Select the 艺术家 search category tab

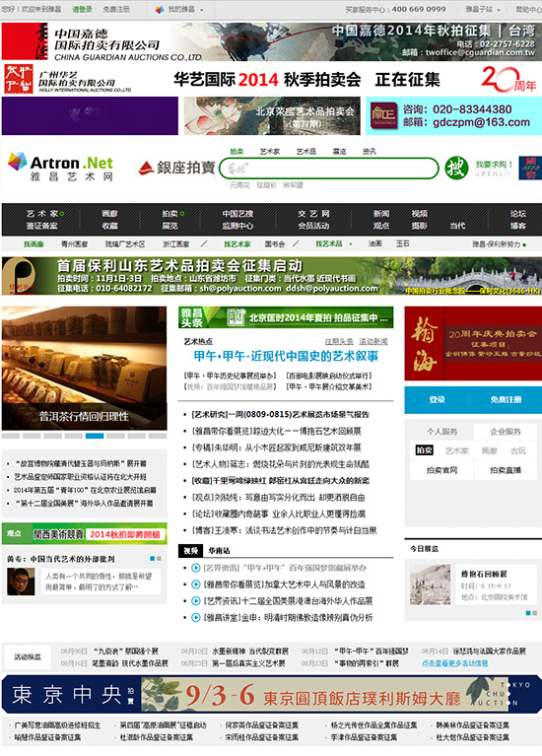270,152
